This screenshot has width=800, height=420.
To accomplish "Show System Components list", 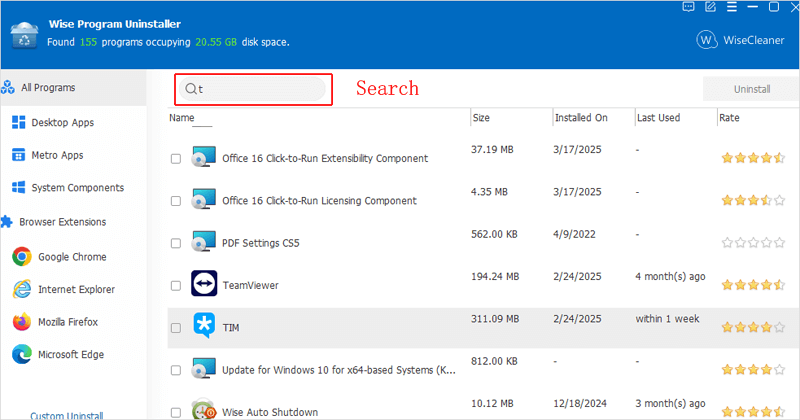I will tap(78, 188).
